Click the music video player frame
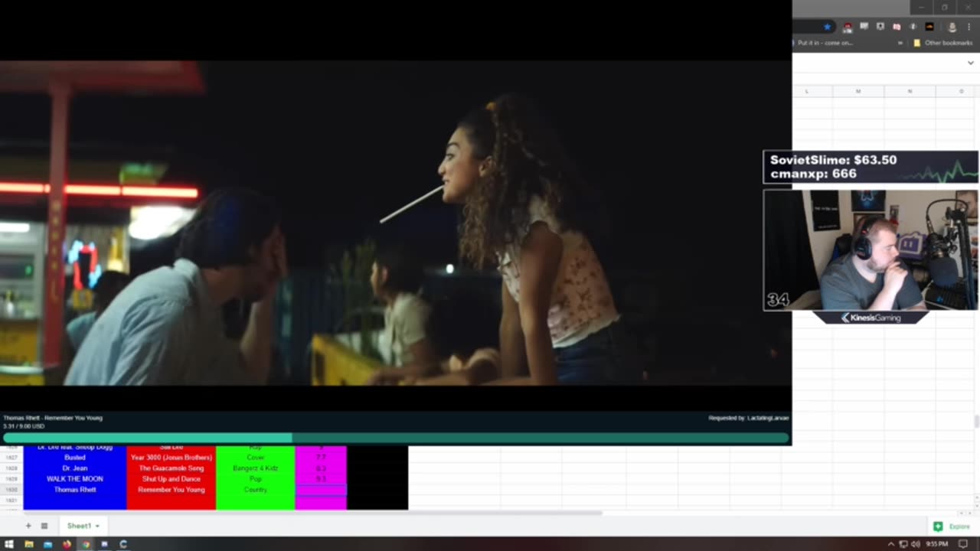Screen dimensions: 980x551 click(x=396, y=223)
